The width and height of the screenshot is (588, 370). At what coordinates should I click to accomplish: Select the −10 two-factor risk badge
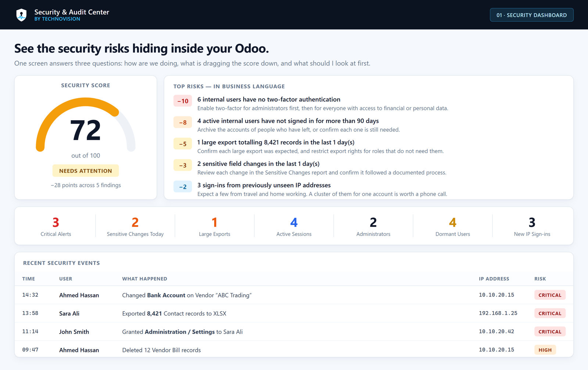tap(183, 101)
